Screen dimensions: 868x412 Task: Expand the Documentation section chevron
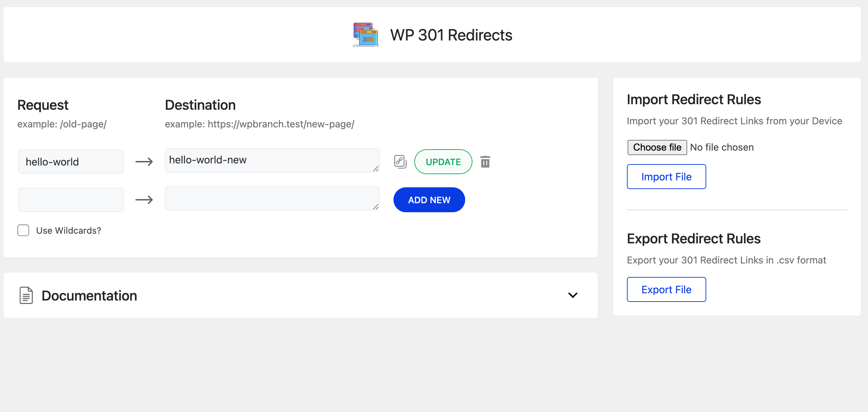pyautogui.click(x=573, y=295)
